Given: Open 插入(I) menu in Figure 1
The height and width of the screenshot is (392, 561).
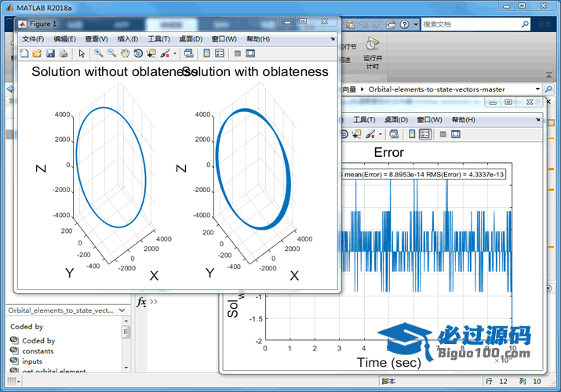Looking at the screenshot, I should pos(128,39).
